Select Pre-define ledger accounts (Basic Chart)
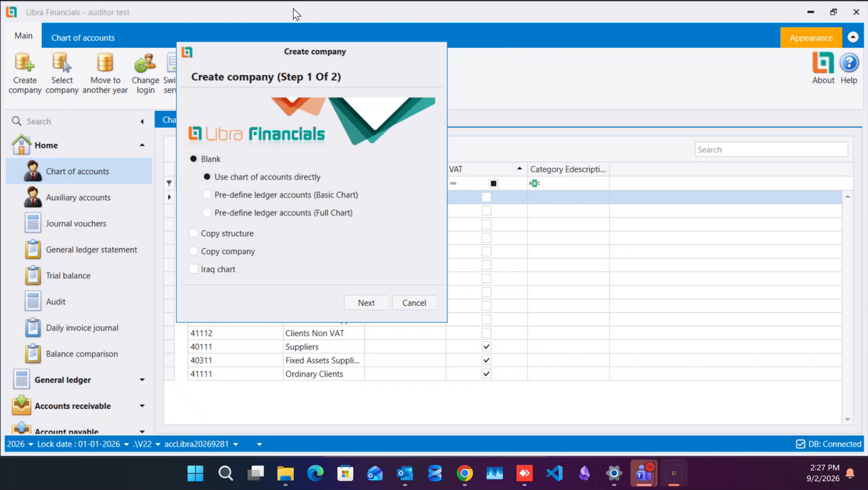868x490 pixels. coord(207,195)
